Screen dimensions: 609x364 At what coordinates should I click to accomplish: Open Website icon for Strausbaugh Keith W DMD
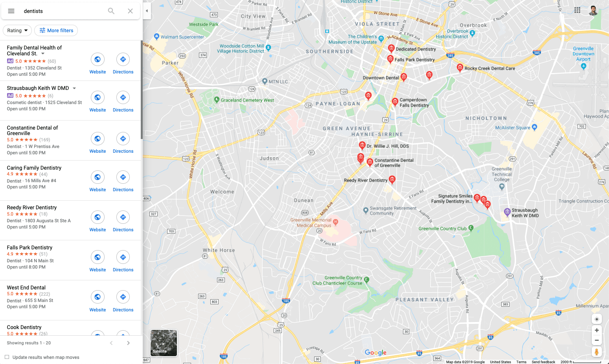point(98,97)
